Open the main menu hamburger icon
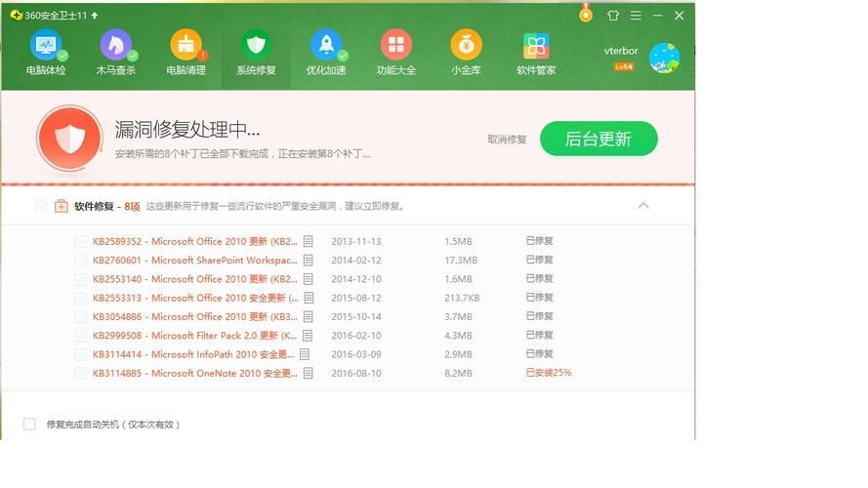Viewport: 868px width, 488px height. [636, 16]
